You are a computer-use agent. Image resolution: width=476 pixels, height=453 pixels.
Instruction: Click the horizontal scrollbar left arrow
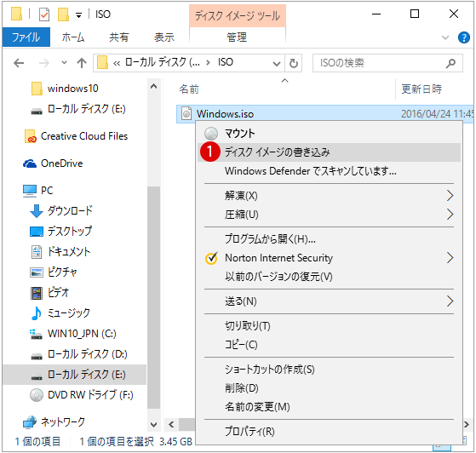click(x=171, y=424)
